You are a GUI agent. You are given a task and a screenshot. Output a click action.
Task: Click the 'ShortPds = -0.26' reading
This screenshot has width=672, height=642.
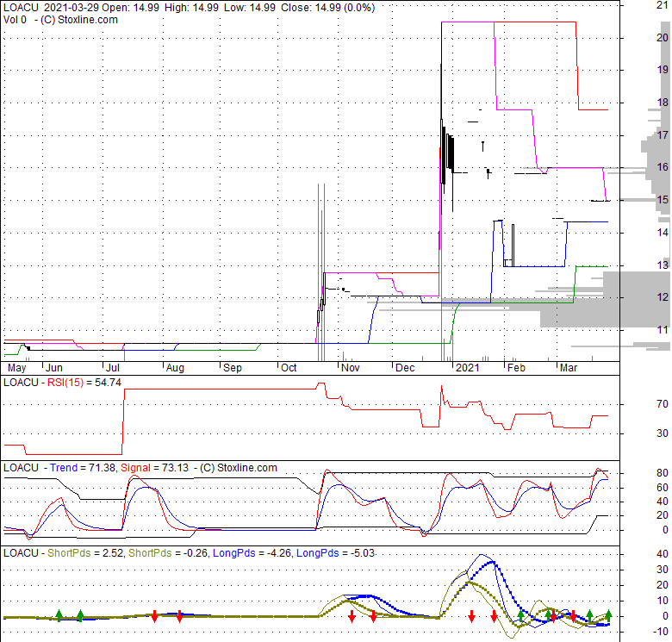(x=168, y=553)
